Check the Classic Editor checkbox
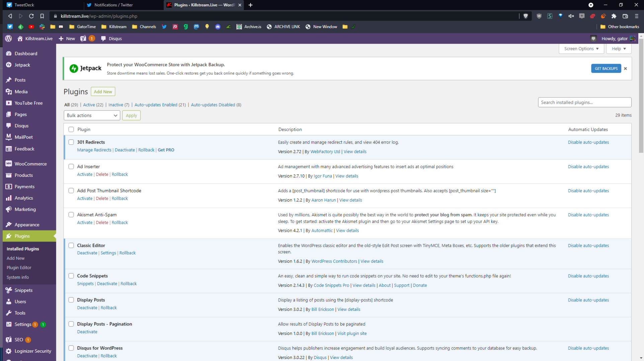 tap(71, 245)
